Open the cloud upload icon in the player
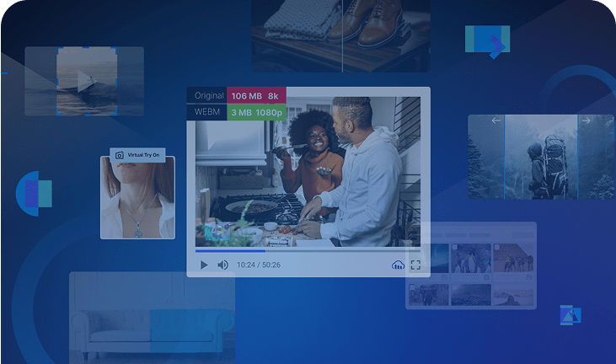The width and height of the screenshot is (616, 364). [398, 265]
